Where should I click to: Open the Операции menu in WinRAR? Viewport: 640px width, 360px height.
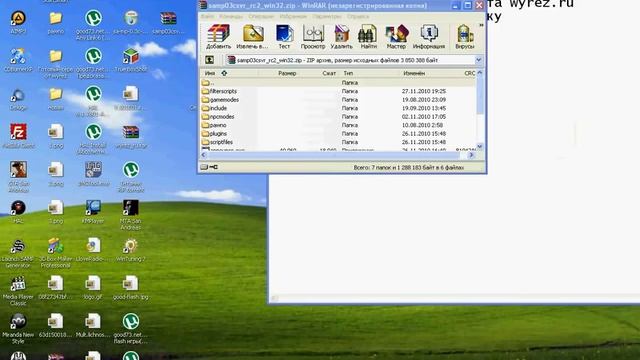tap(261, 16)
